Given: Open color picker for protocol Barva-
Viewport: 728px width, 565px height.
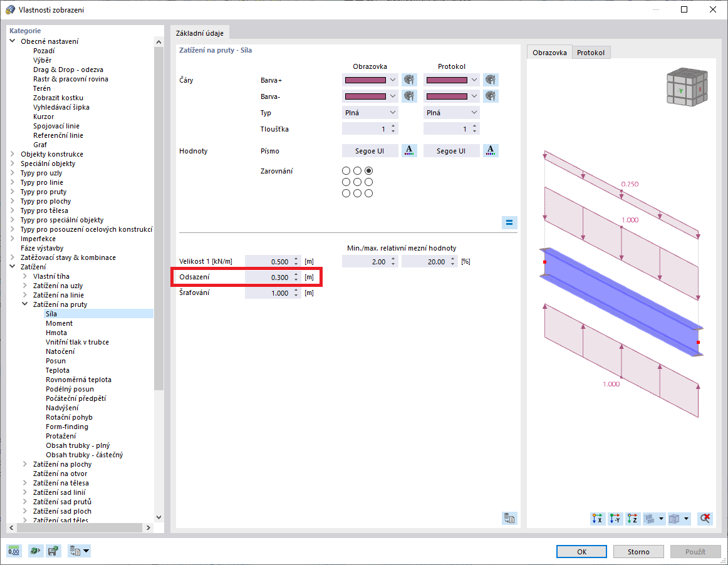Looking at the screenshot, I should [491, 96].
